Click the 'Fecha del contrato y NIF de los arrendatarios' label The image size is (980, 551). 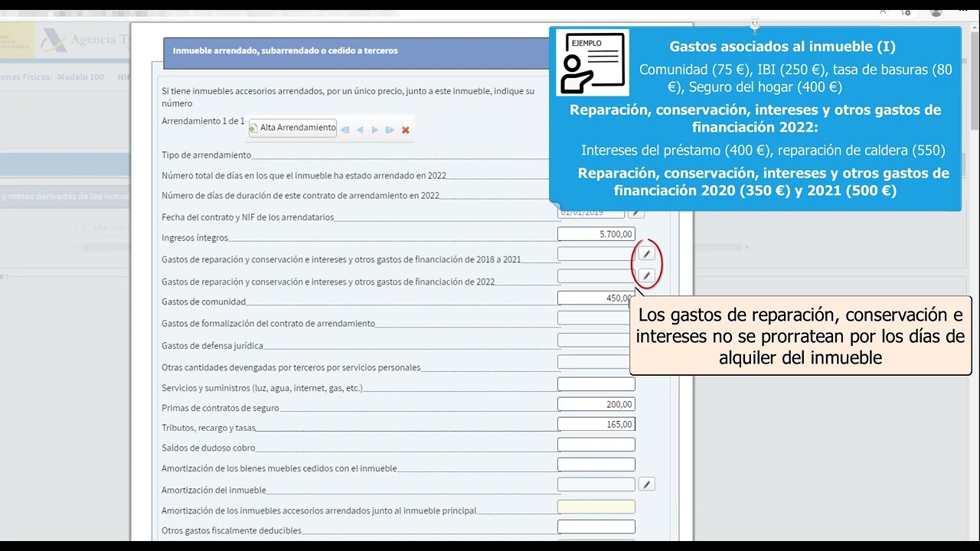248,217
